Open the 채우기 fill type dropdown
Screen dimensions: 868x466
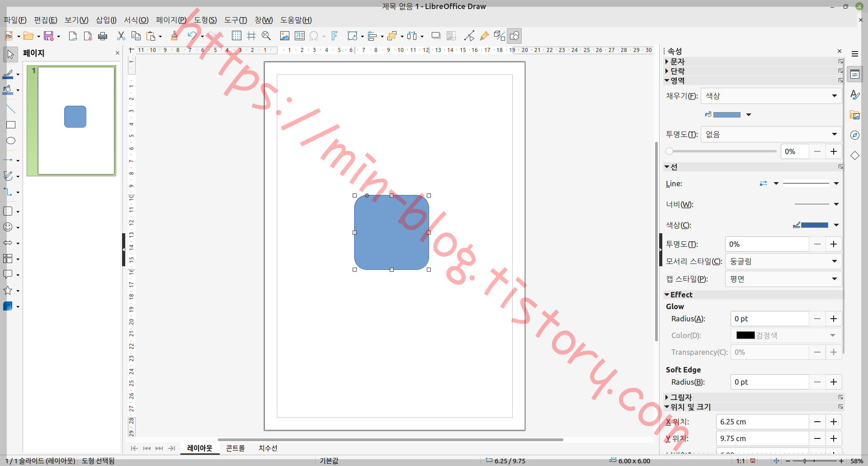tap(771, 96)
